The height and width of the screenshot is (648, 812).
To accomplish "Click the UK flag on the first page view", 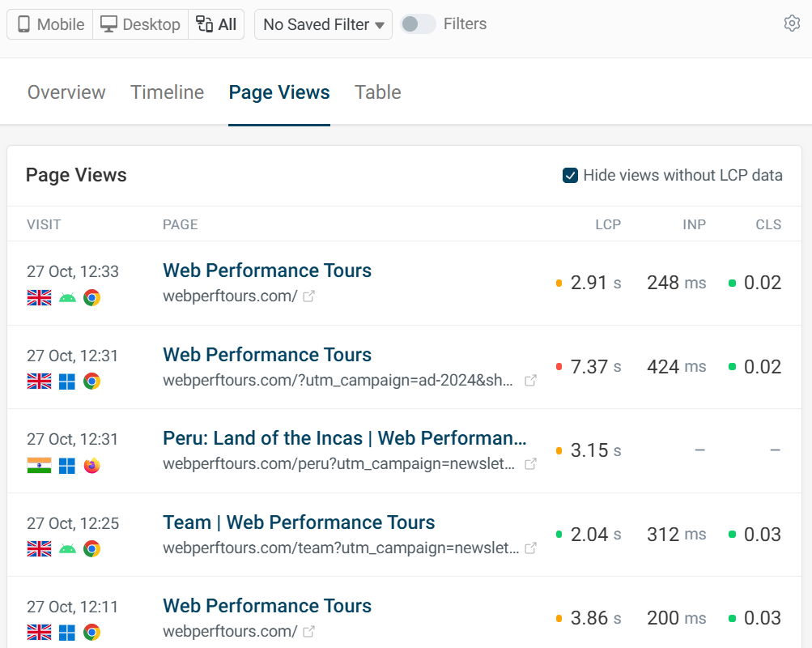I will 38,297.
